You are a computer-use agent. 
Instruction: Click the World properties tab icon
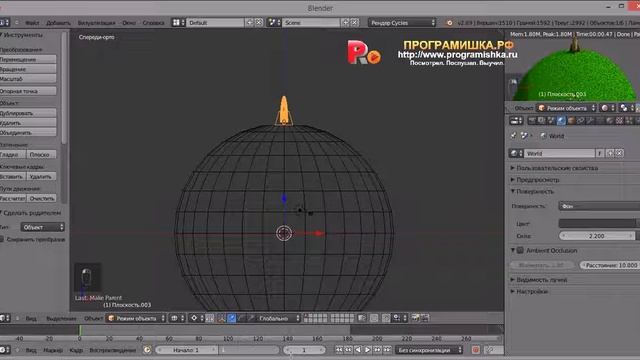[561, 120]
